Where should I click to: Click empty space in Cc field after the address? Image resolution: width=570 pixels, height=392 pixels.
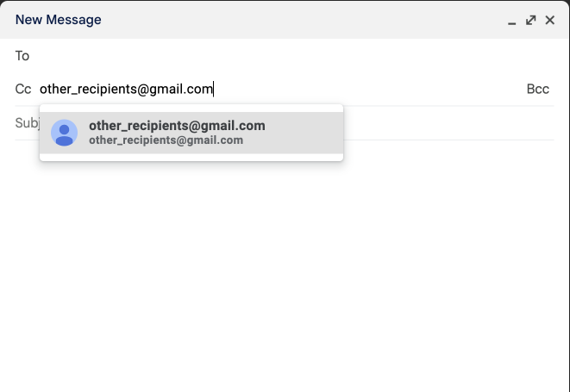(x=362, y=89)
